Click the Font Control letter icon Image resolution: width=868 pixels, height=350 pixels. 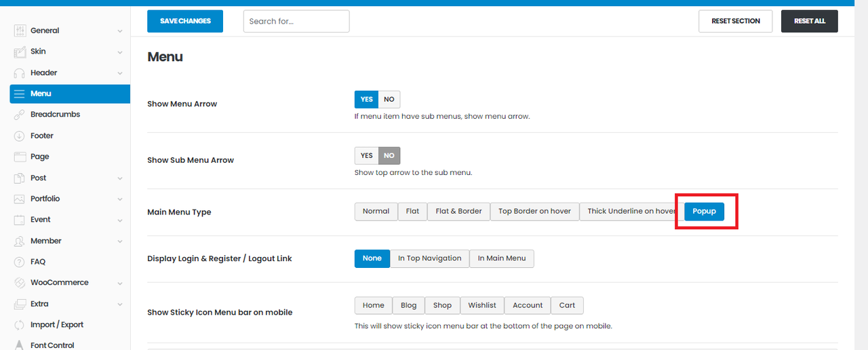point(19,345)
